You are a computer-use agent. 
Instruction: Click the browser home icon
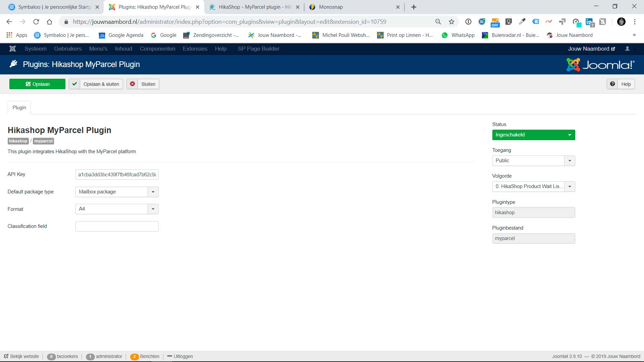click(49, 22)
